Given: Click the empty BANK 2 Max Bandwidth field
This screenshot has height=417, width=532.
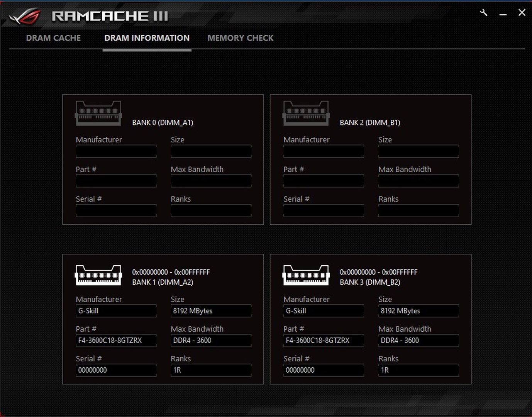Looking at the screenshot, I should coord(419,181).
